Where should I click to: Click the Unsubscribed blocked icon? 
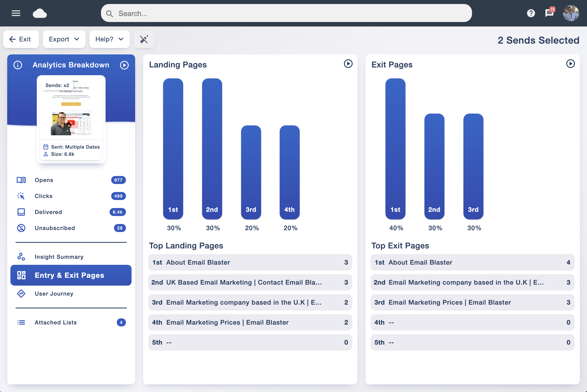tap(21, 228)
